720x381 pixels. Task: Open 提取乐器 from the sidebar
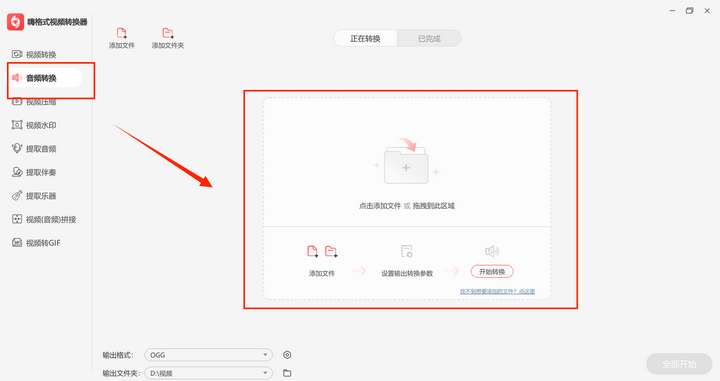(x=34, y=196)
